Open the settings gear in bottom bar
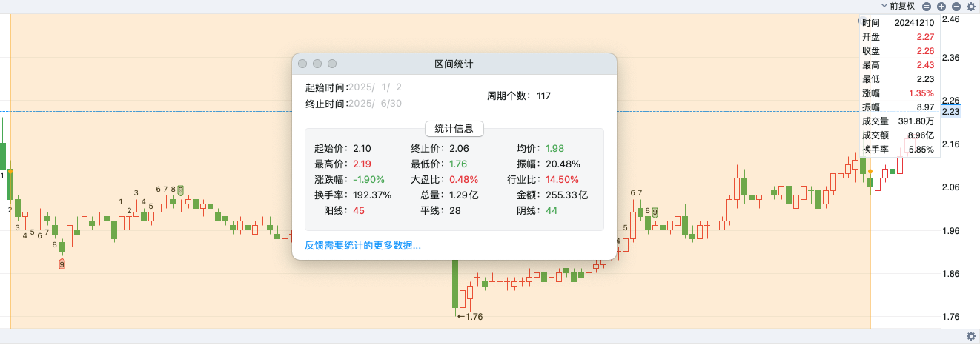Viewport: 980px width, 345px height. [x=971, y=337]
